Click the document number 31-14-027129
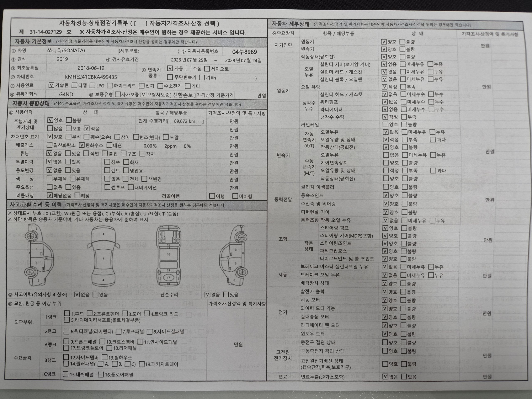 [46, 32]
